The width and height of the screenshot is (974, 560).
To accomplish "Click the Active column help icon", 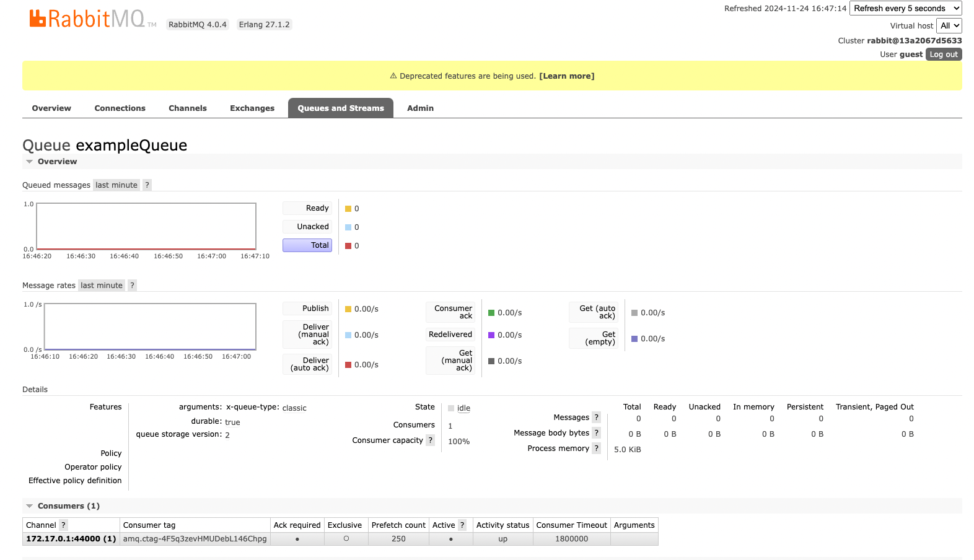I will (x=462, y=525).
